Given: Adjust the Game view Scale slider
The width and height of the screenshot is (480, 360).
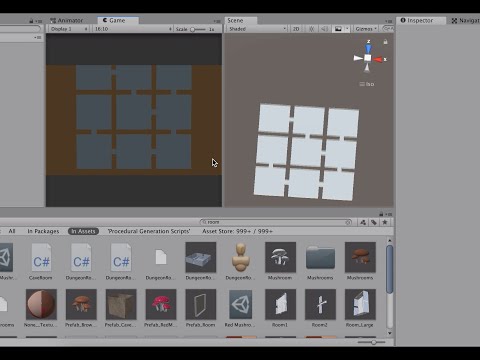Looking at the screenshot, I should (198, 29).
